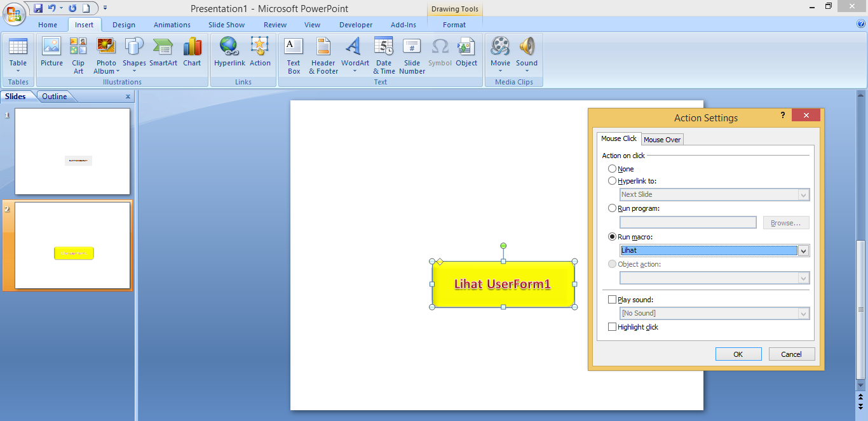
Task: Insert a Chart
Action: [x=192, y=54]
